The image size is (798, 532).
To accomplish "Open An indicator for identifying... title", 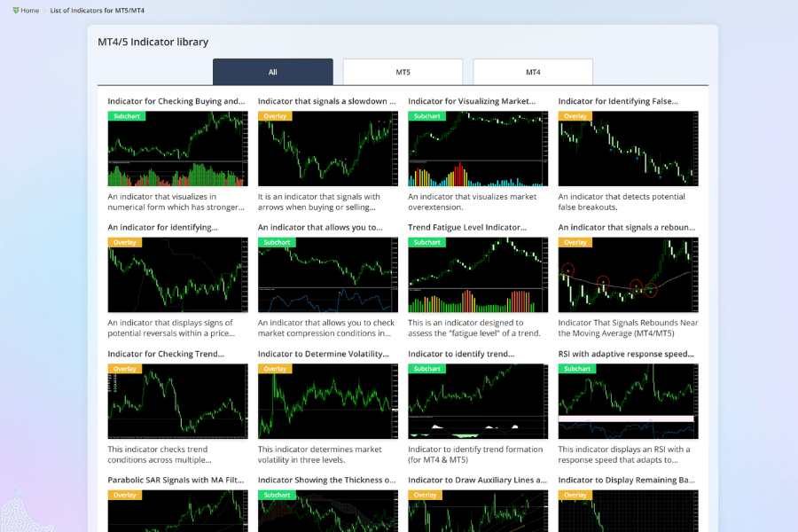I will point(163,228).
